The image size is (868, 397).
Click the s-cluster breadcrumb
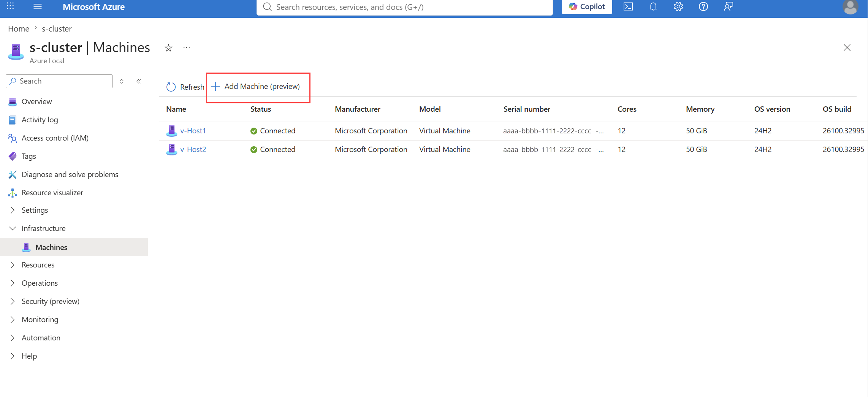57,29
